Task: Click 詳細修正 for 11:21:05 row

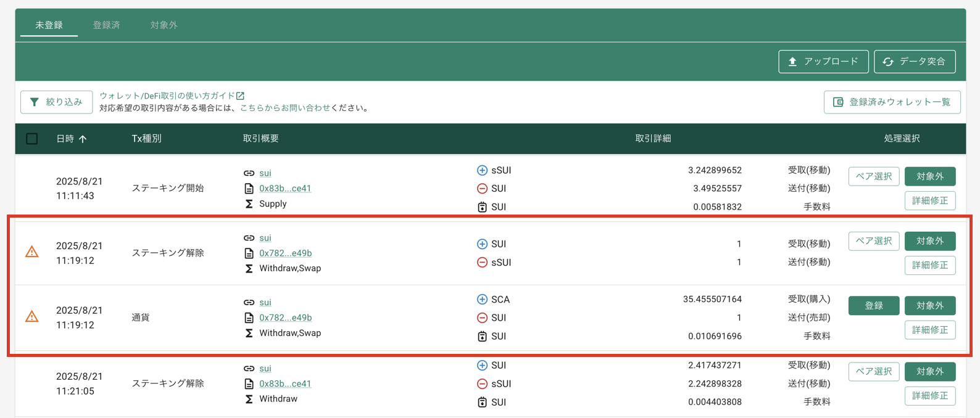Action: click(x=930, y=396)
